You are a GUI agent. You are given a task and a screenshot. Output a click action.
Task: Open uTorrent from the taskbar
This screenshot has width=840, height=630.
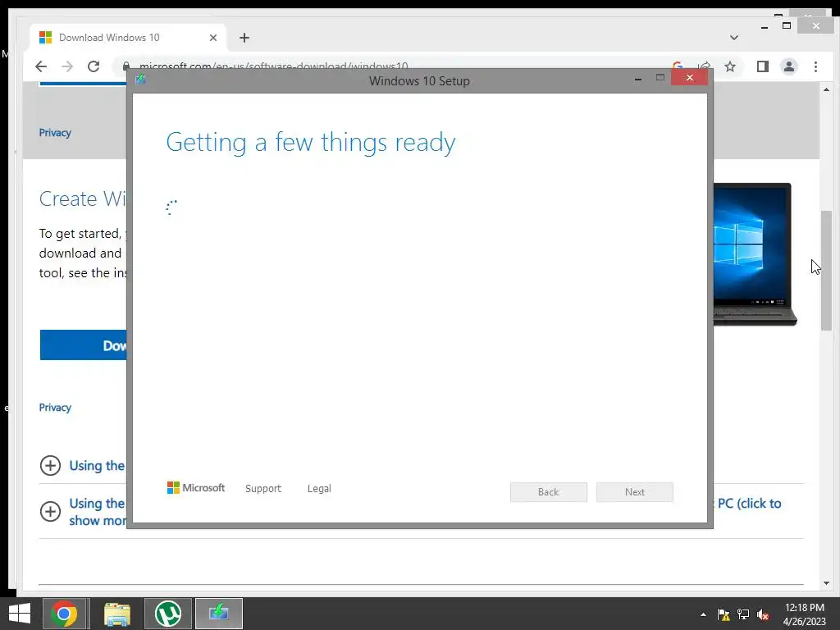click(x=167, y=614)
